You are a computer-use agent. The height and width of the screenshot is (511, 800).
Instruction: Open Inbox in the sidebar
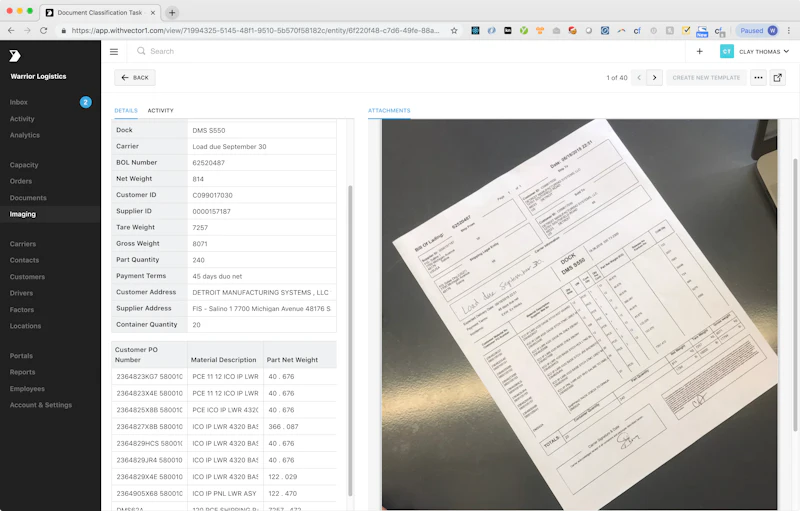[19, 102]
